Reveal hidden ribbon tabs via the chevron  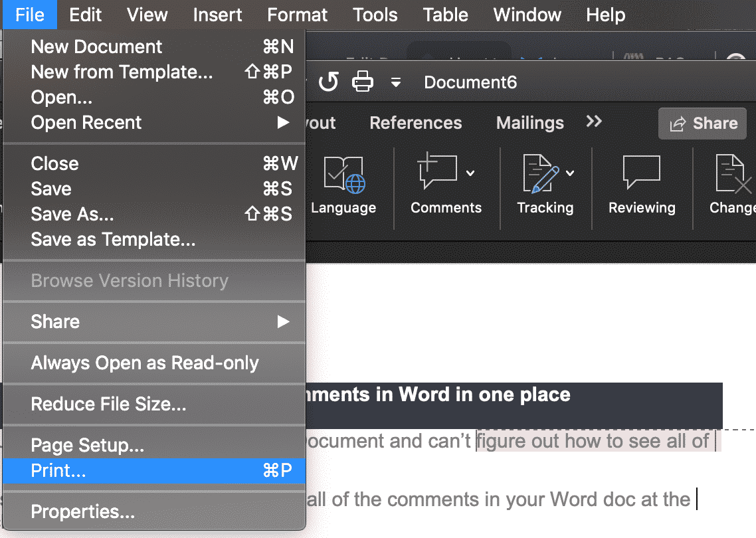593,122
